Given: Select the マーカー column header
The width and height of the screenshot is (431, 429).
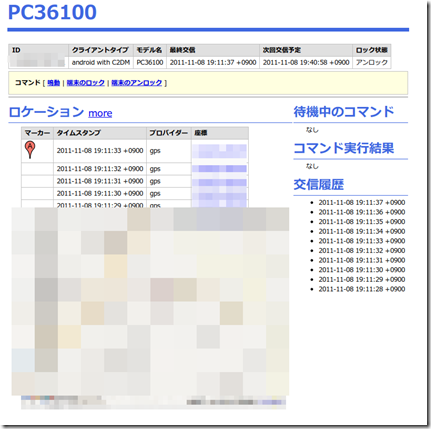Looking at the screenshot, I should tap(37, 133).
